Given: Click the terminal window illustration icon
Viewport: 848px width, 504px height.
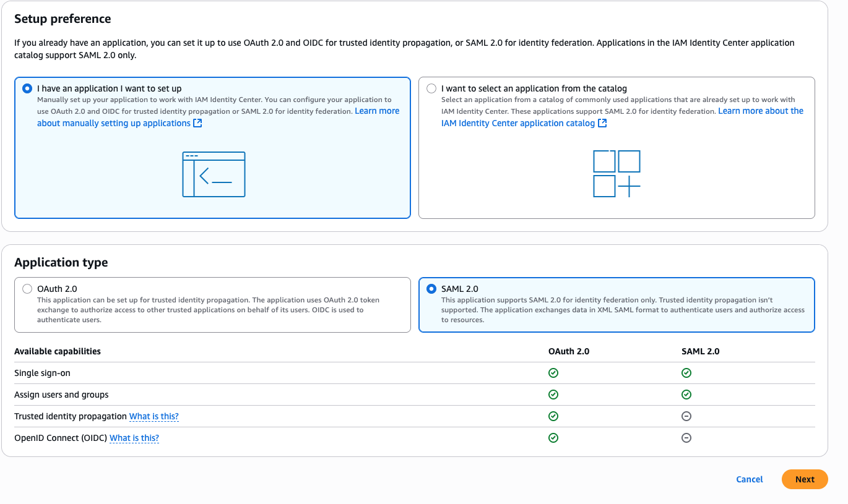Looking at the screenshot, I should click(214, 174).
